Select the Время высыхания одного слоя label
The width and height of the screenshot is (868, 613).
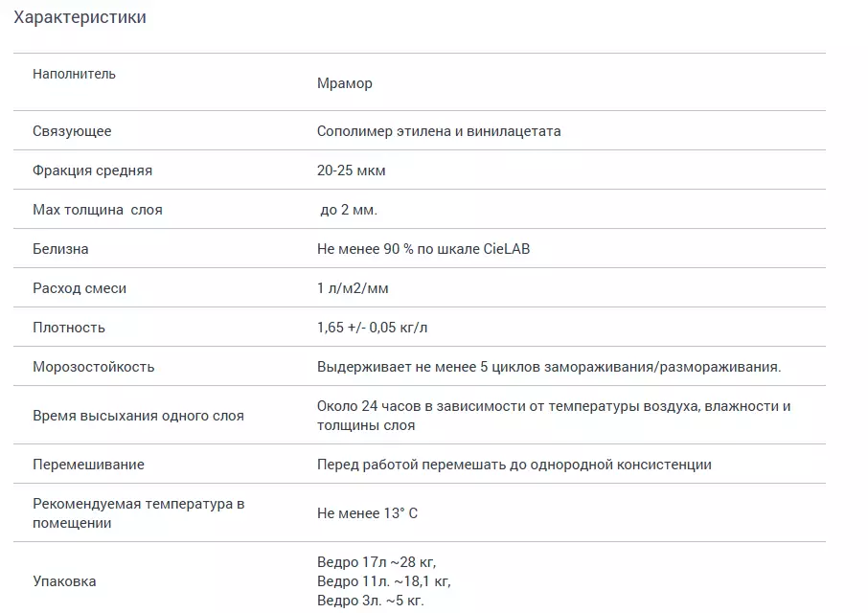point(138,416)
